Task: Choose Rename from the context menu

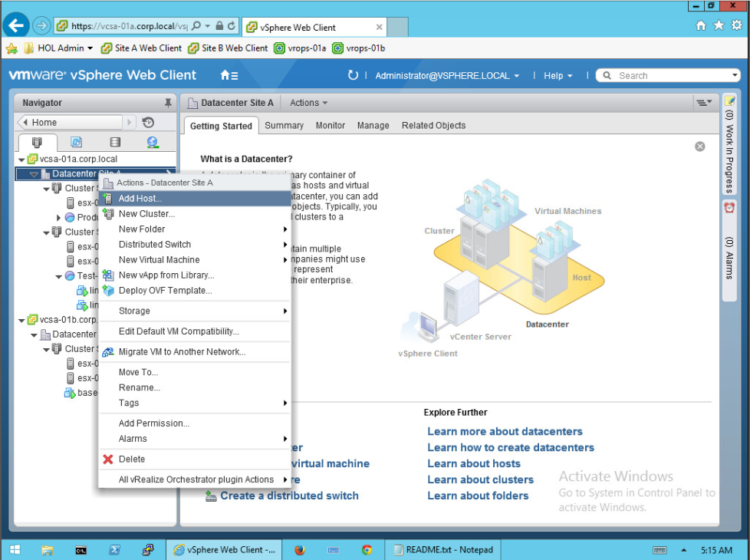Action: point(195,387)
